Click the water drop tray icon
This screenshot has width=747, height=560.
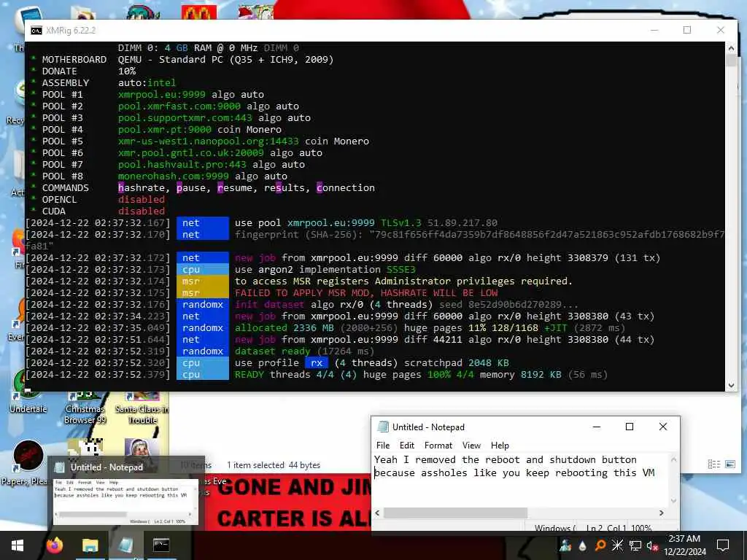tap(583, 545)
